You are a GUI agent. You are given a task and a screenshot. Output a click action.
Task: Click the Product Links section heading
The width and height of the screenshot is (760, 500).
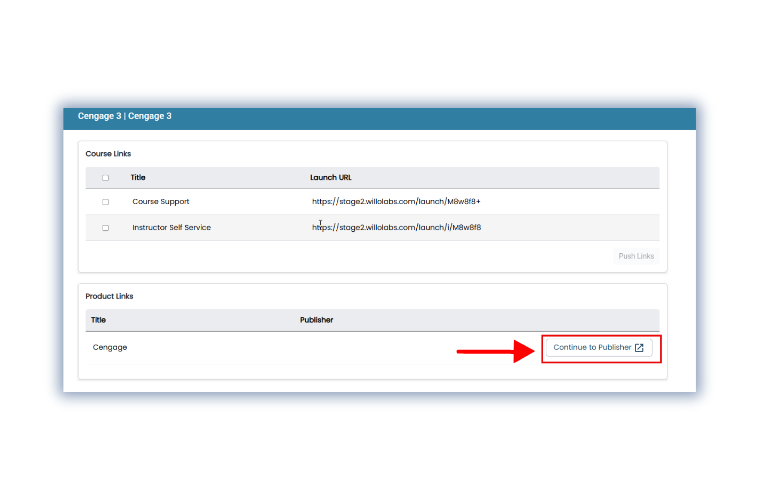(x=109, y=296)
